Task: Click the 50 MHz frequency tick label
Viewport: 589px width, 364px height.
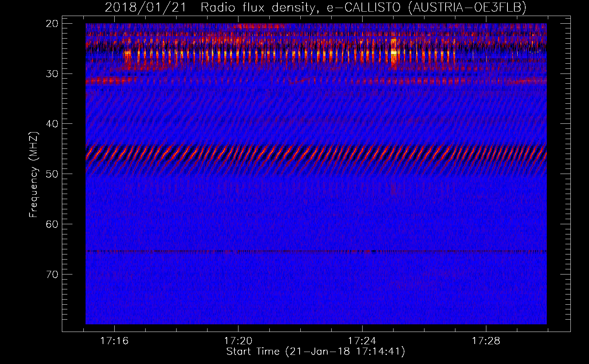Action: tap(52, 174)
